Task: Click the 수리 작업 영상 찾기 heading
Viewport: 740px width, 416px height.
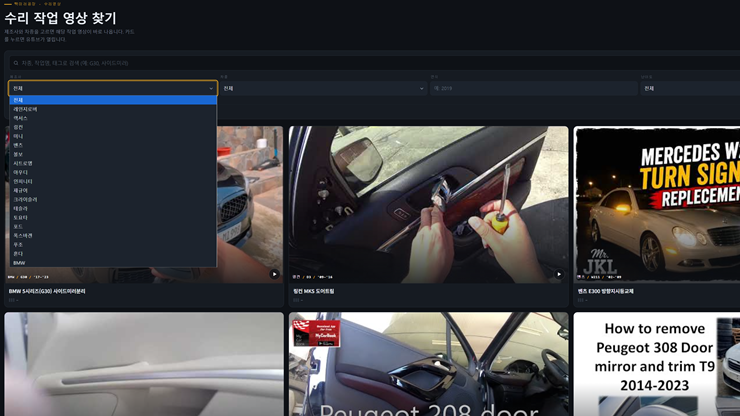Action: point(60,18)
